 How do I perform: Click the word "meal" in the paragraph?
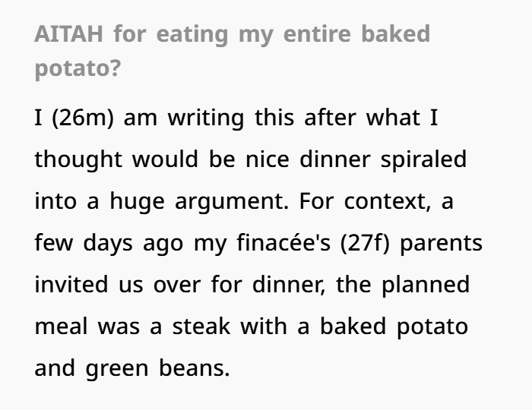coord(61,328)
